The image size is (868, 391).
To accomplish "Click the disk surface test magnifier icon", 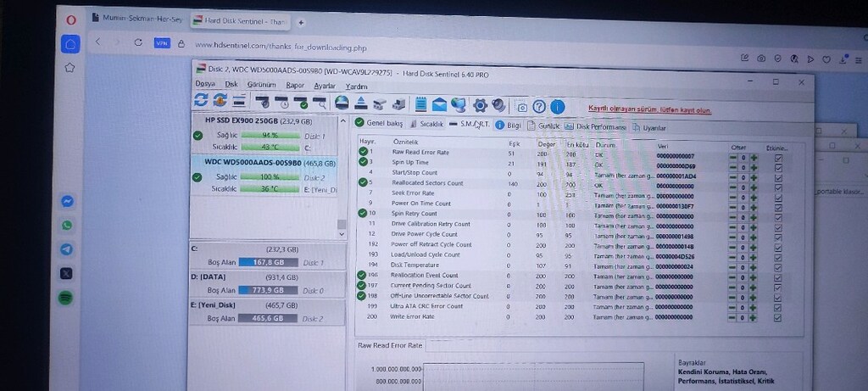I will [x=320, y=103].
